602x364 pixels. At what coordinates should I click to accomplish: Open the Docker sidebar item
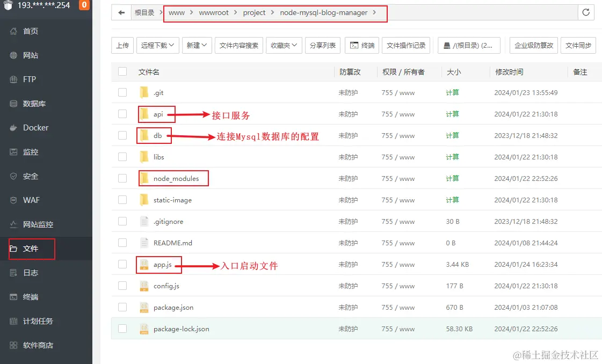point(46,128)
